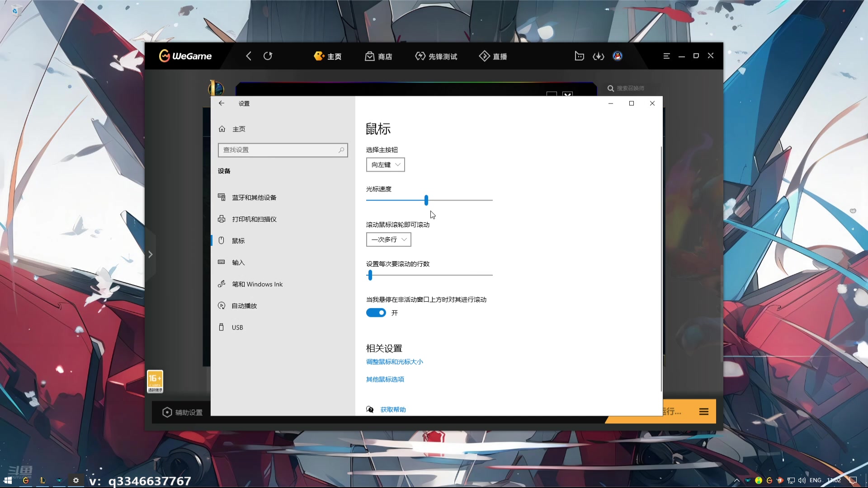This screenshot has height=488, width=868.
Task: Open the 商店 tab in WeGame
Action: click(379, 56)
